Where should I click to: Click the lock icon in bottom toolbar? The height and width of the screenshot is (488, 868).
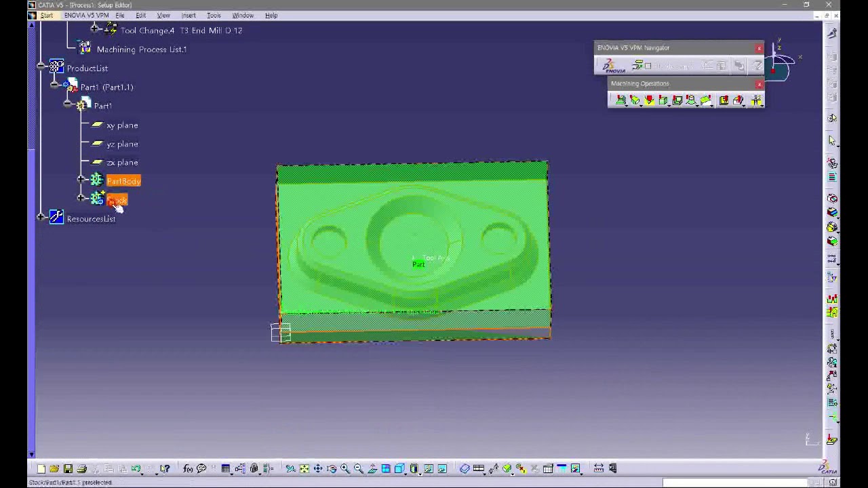254,468
